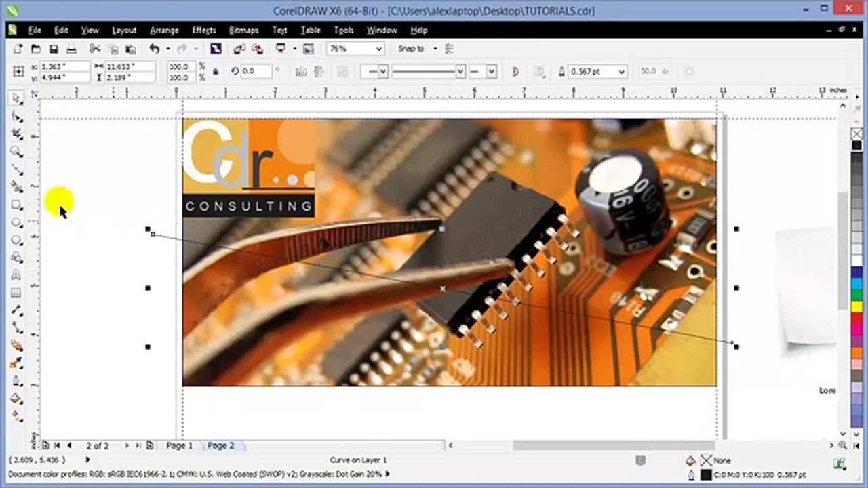Cut selection with the scissors icon

(95, 49)
